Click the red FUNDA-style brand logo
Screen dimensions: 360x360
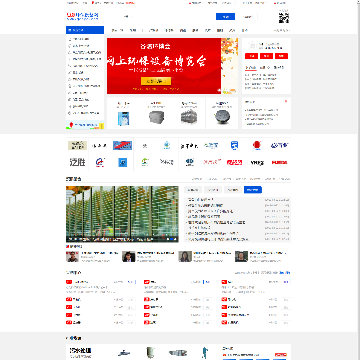[x=279, y=163]
